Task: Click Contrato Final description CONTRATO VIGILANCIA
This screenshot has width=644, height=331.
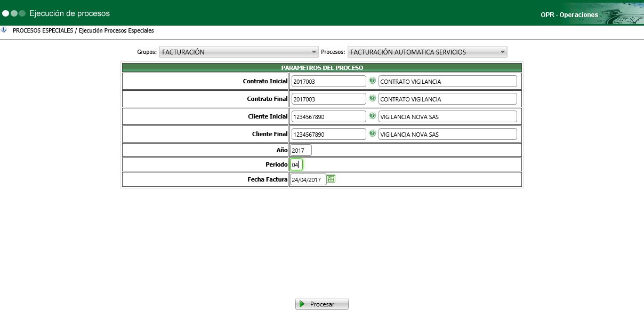Action: [x=448, y=99]
